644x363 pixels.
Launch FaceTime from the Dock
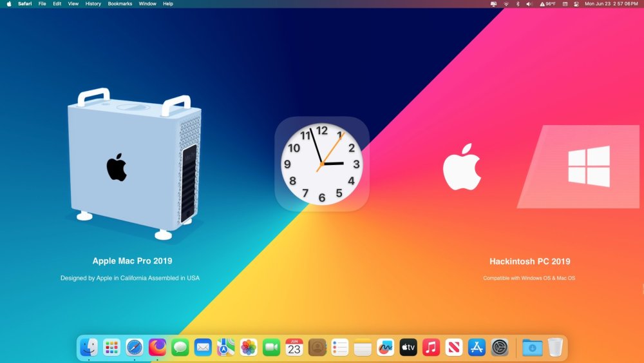coord(271,348)
